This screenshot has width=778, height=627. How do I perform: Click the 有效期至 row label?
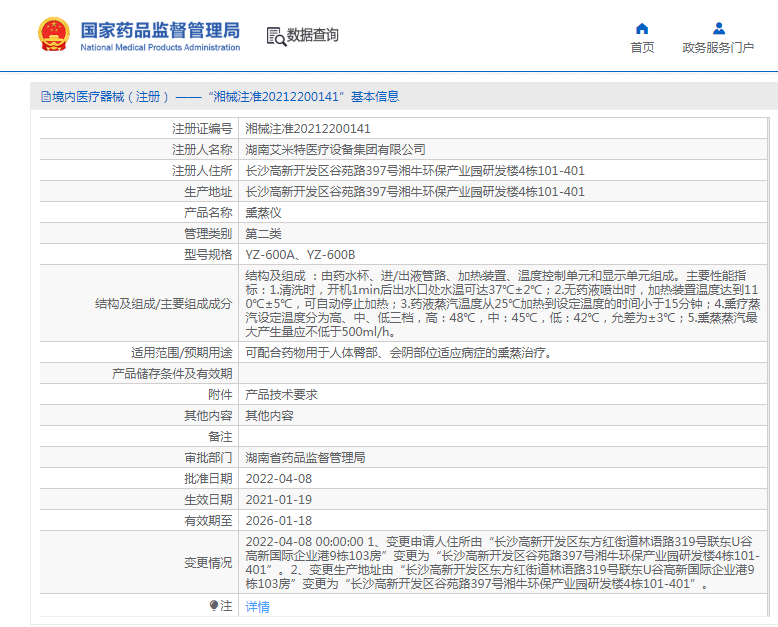pos(208,521)
